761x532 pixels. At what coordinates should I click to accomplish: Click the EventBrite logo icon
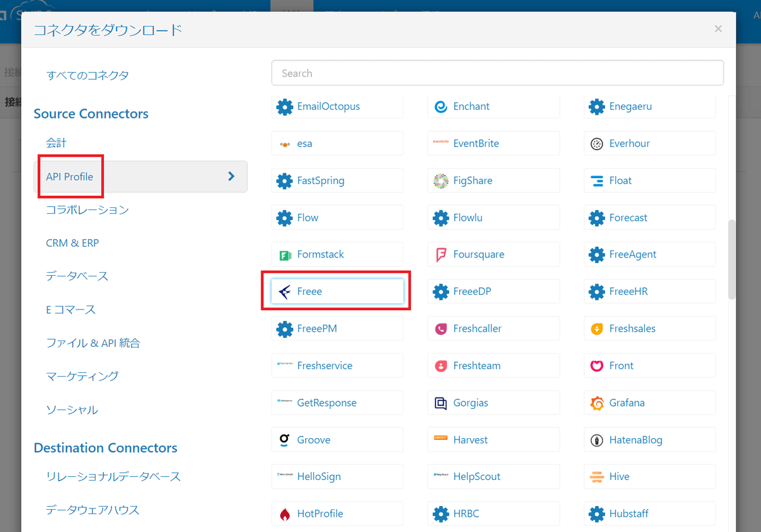(x=441, y=142)
